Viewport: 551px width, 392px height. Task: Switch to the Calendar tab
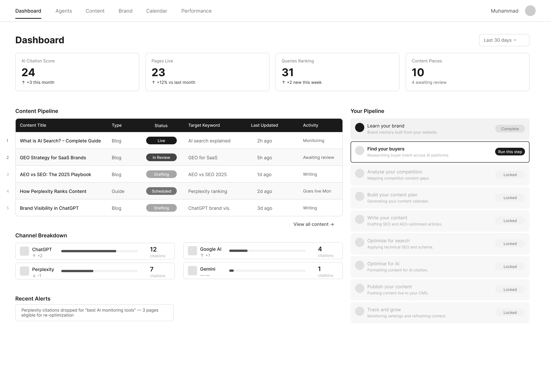tap(157, 11)
